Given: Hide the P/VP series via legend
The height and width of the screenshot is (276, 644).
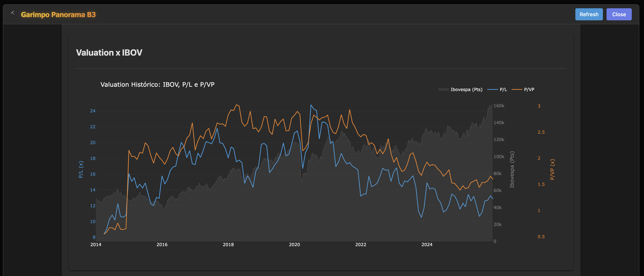Looking at the screenshot, I should point(529,90).
